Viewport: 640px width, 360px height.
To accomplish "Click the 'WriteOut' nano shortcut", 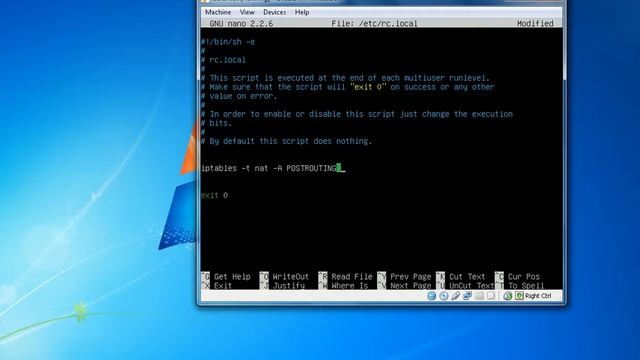I will [x=284, y=277].
